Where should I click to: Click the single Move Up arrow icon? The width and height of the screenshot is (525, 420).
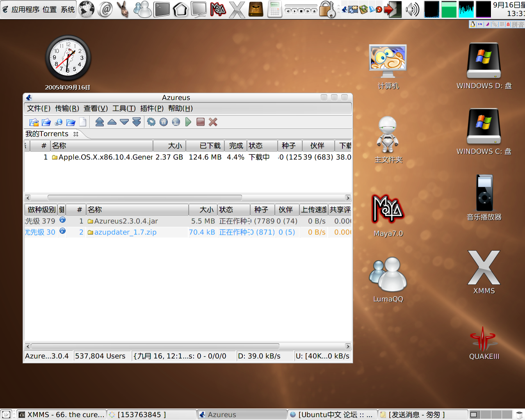click(x=112, y=122)
